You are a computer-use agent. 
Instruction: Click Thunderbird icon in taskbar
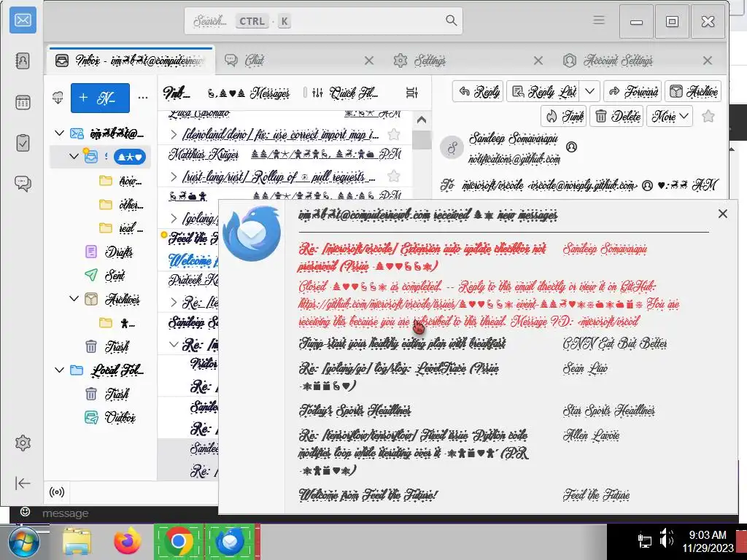(x=230, y=542)
